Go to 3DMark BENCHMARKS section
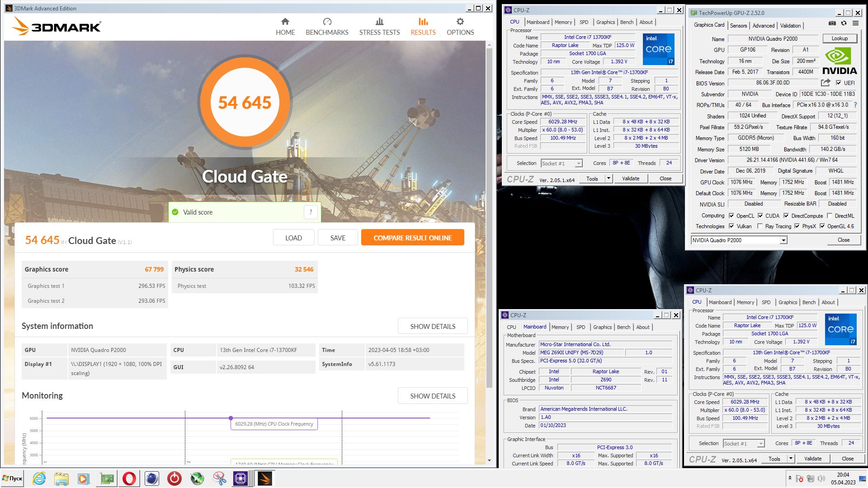This screenshot has height=488, width=868. tap(327, 27)
